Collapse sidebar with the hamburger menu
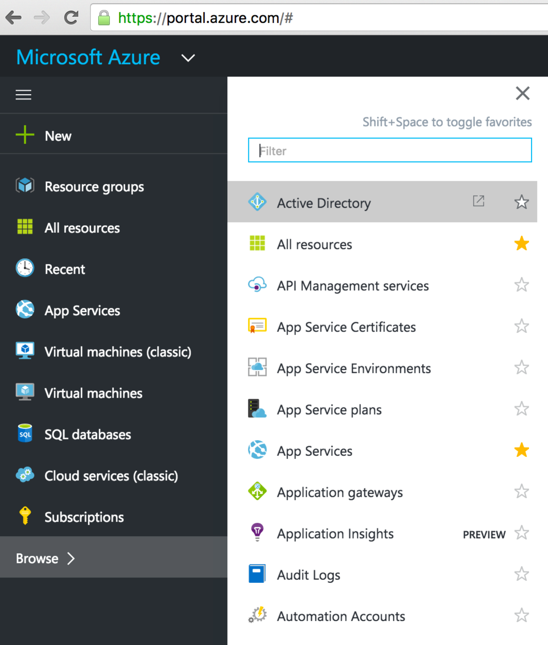The width and height of the screenshot is (548, 645). [23, 95]
